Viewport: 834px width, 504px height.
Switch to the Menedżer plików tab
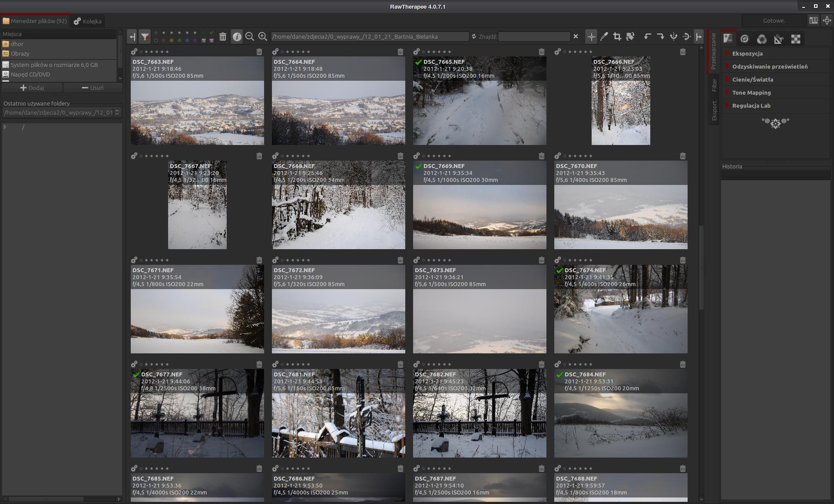tap(35, 20)
